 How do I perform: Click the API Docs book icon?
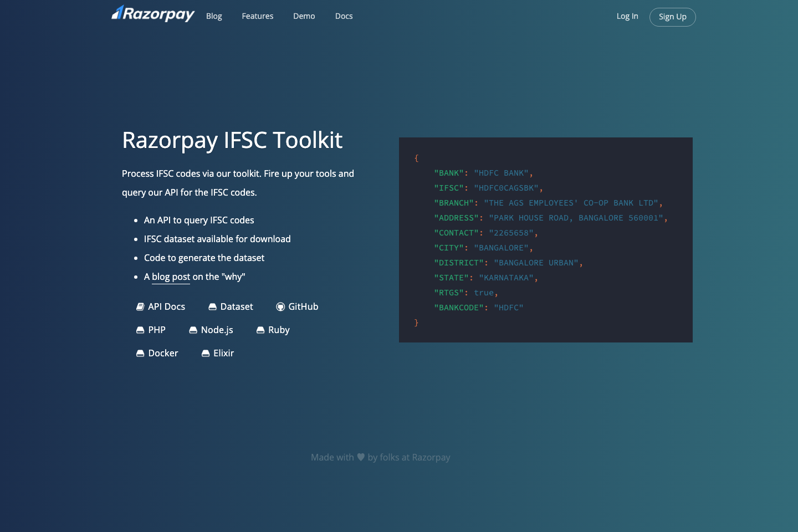140,306
